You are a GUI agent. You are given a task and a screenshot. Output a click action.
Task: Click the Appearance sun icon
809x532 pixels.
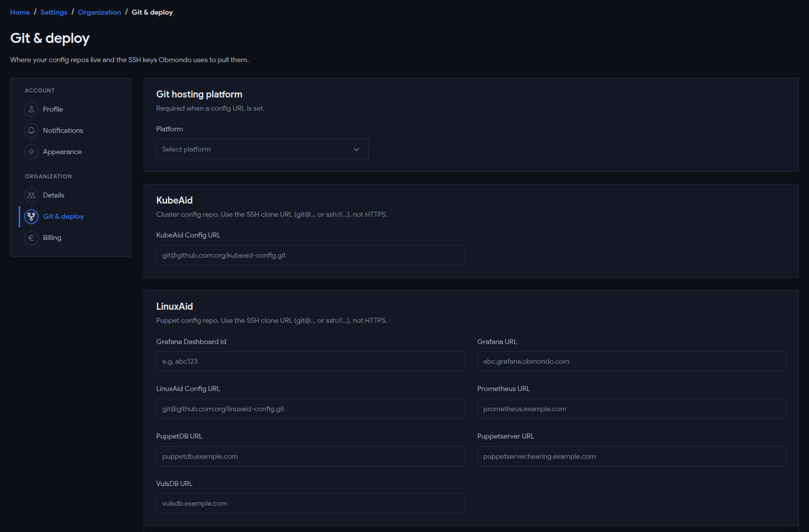(31, 152)
